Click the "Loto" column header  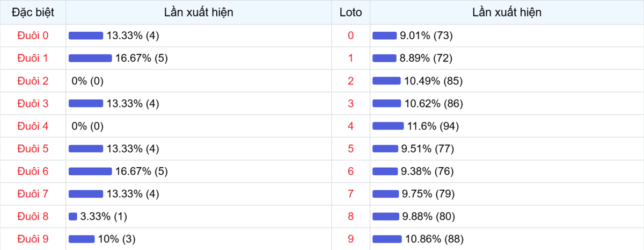(350, 12)
